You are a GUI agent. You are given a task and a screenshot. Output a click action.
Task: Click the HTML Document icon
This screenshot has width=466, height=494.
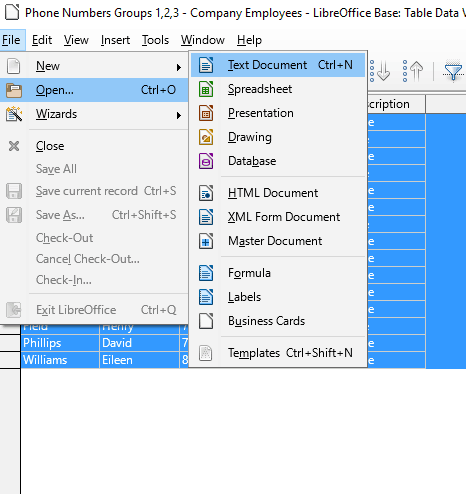206,193
